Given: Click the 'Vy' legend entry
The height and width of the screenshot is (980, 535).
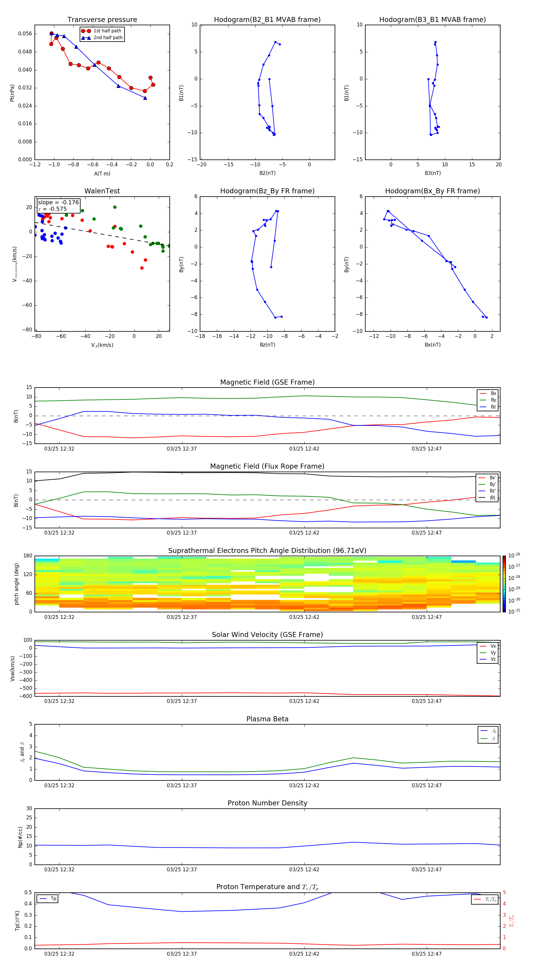Looking at the screenshot, I should (x=488, y=652).
